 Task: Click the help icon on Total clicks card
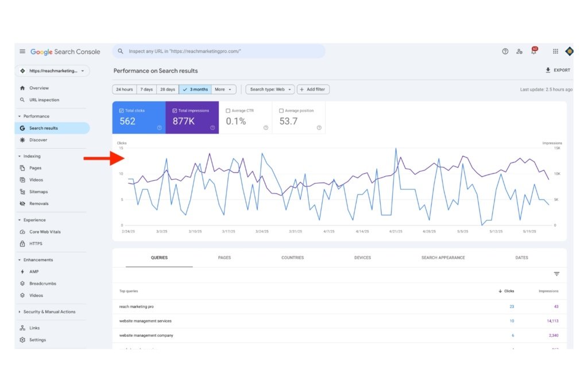pos(160,128)
